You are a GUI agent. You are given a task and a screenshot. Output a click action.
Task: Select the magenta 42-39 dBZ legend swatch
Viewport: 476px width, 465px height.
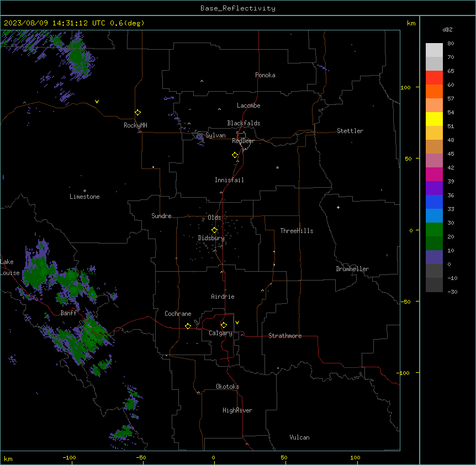(434, 174)
